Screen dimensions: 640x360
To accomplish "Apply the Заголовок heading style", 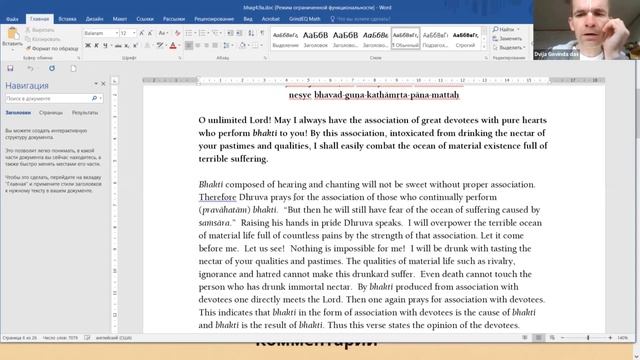I will [315, 39].
